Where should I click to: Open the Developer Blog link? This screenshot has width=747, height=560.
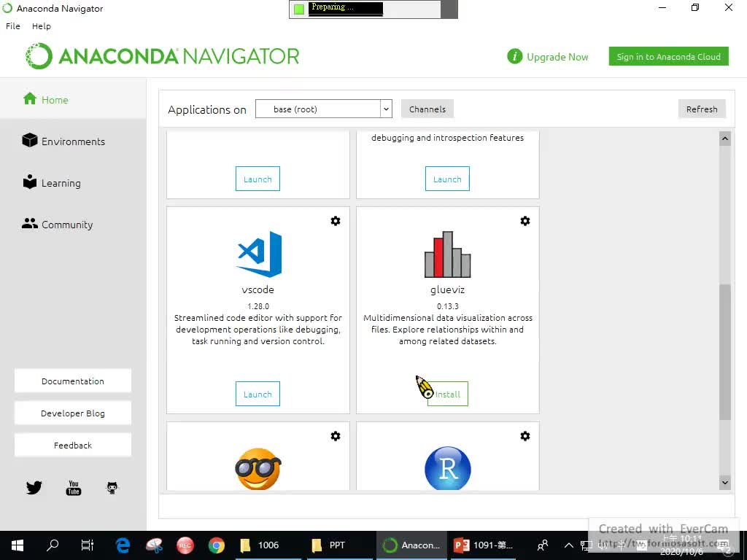point(73,413)
